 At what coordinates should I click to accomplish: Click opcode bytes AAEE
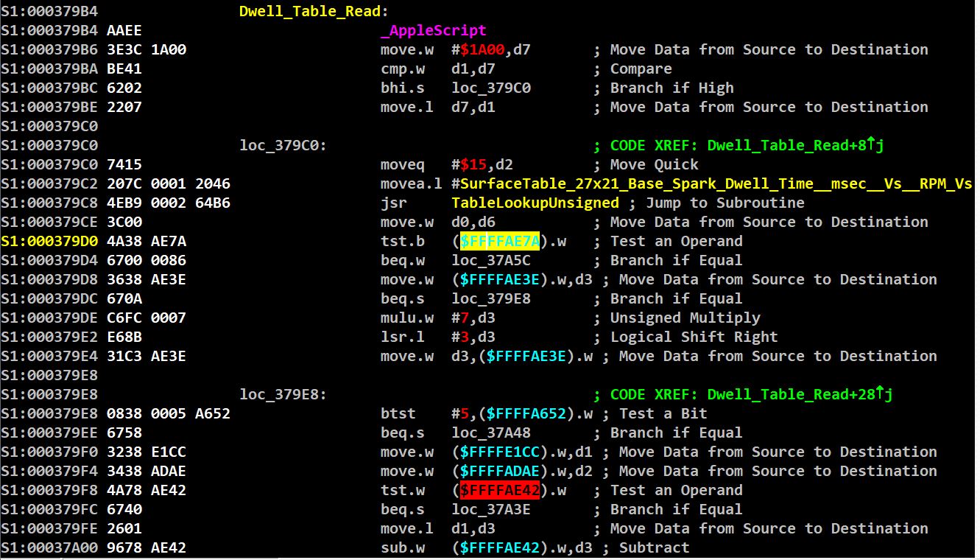coord(124,30)
